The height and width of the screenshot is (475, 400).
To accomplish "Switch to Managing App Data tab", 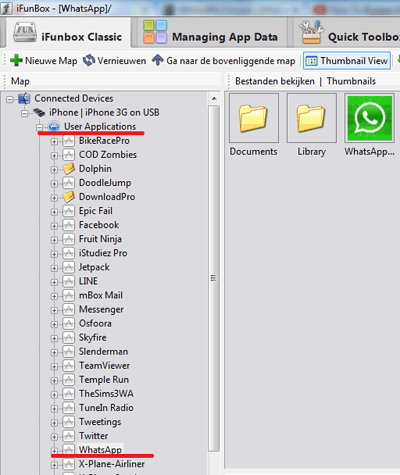I will pos(211,33).
